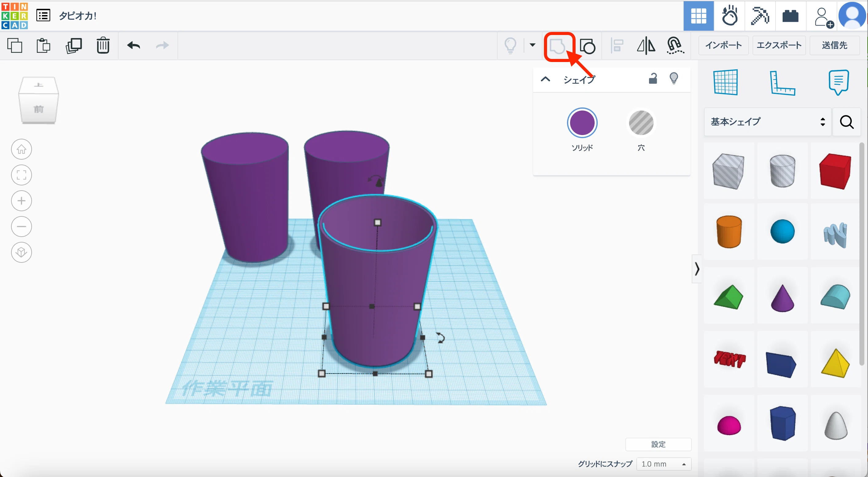This screenshot has width=868, height=477.
Task: Click the Workplane tool icon
Action: [725, 82]
